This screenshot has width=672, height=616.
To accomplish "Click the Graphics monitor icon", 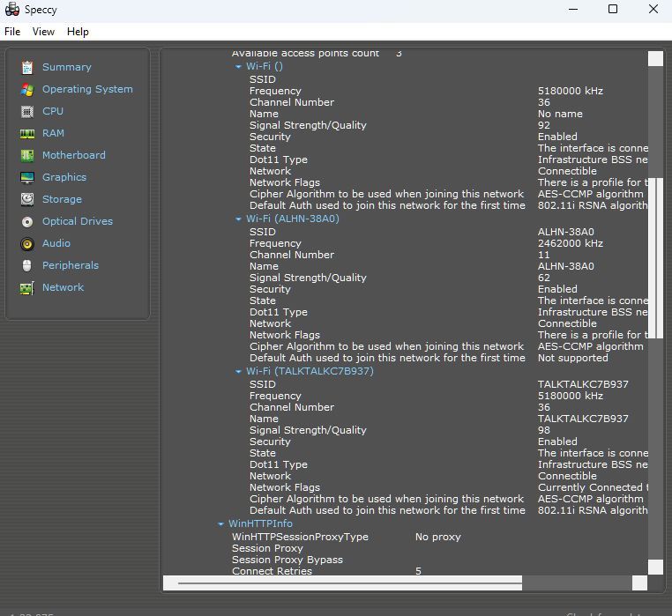I will point(27,177).
